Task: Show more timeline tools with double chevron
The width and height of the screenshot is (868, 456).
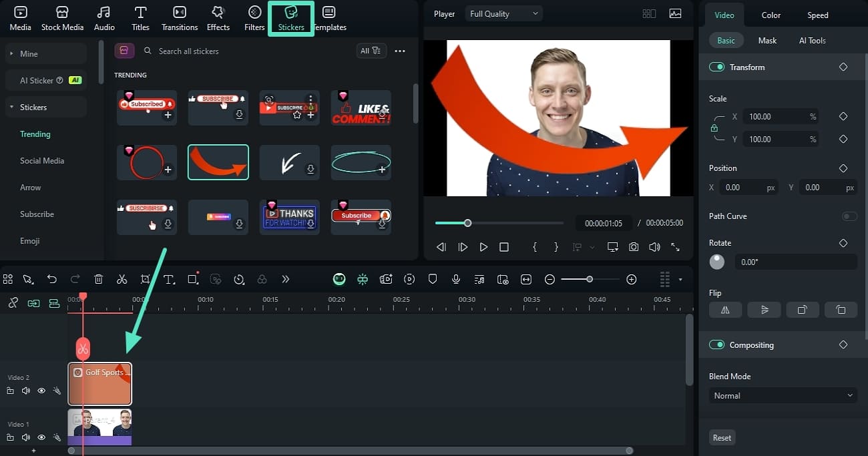Action: point(286,279)
